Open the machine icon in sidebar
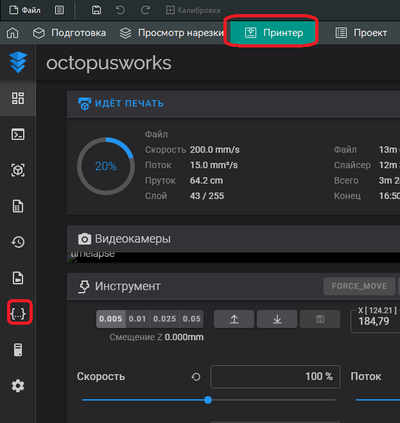 point(18,350)
